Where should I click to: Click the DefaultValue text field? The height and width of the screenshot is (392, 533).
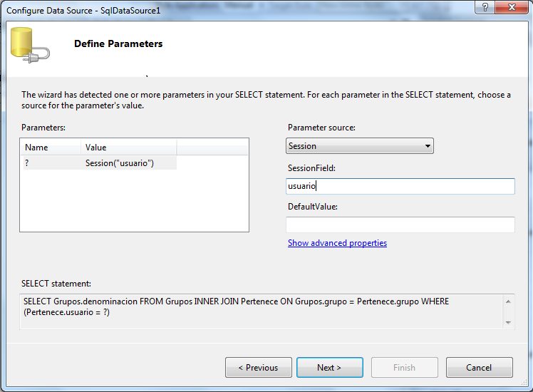click(400, 225)
